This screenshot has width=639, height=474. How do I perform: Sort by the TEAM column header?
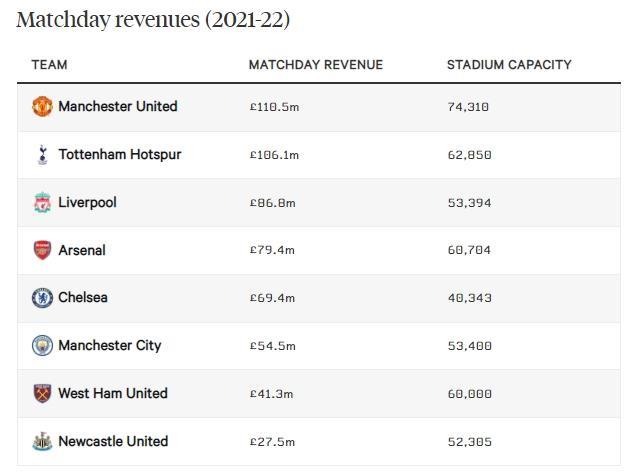click(49, 65)
